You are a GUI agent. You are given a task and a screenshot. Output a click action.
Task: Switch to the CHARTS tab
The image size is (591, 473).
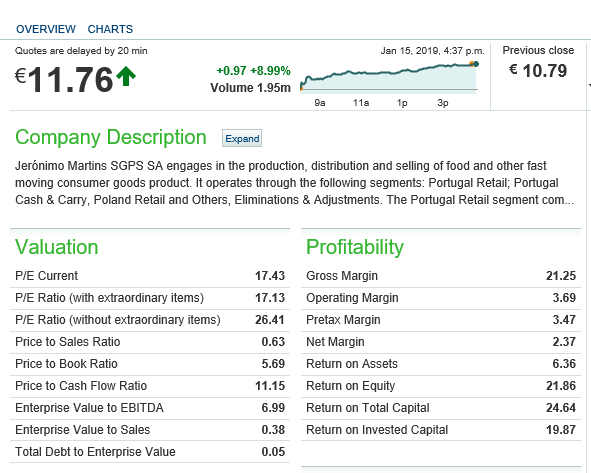110,29
